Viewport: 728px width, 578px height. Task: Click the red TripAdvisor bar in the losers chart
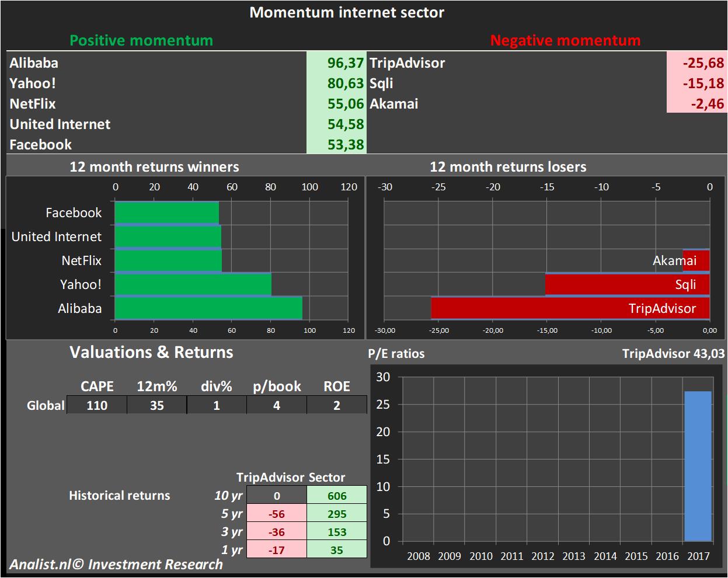pyautogui.click(x=570, y=309)
